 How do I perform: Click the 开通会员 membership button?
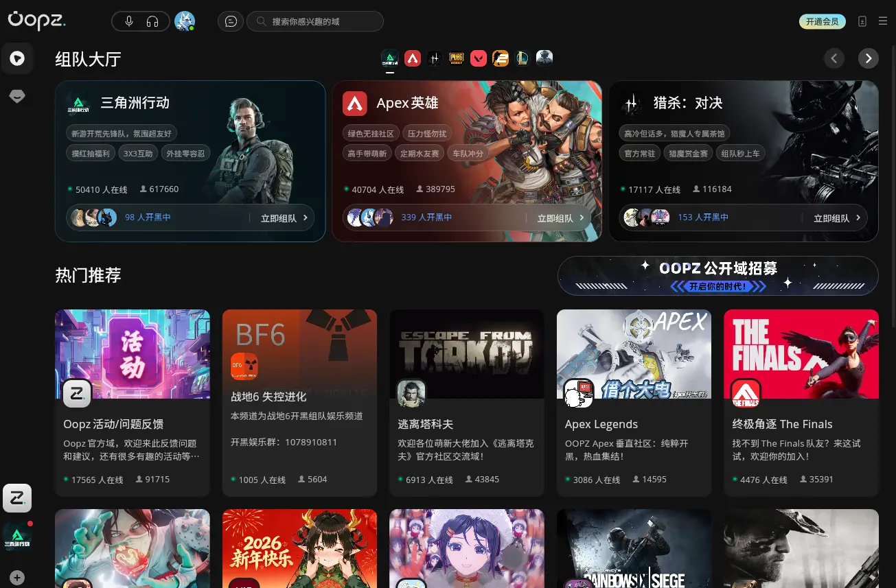[x=822, y=21]
